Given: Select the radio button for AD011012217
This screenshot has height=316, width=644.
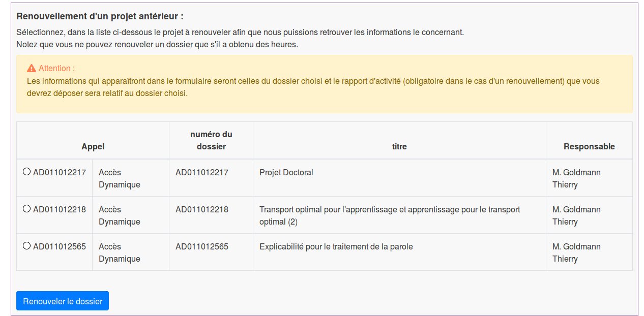Looking at the screenshot, I should click(x=27, y=171).
